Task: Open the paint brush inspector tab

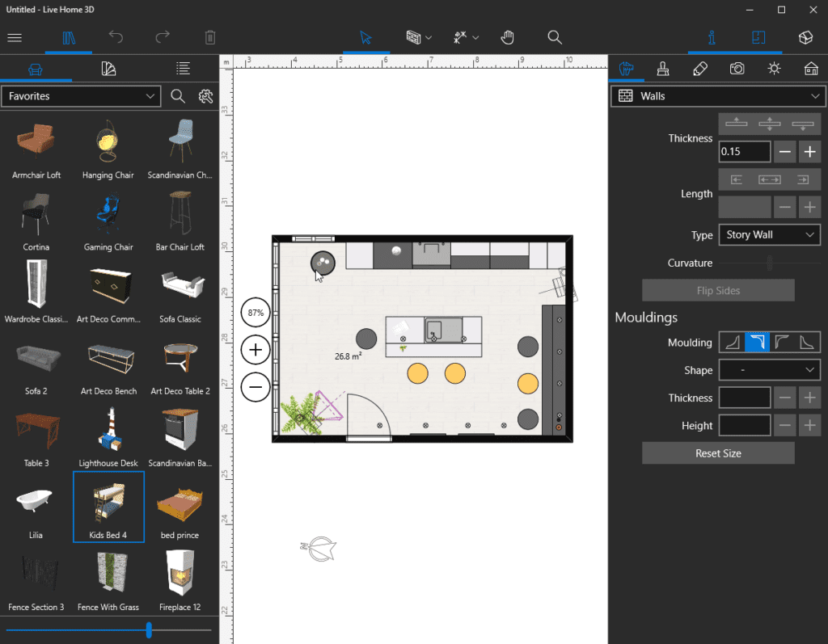Action: click(x=700, y=69)
